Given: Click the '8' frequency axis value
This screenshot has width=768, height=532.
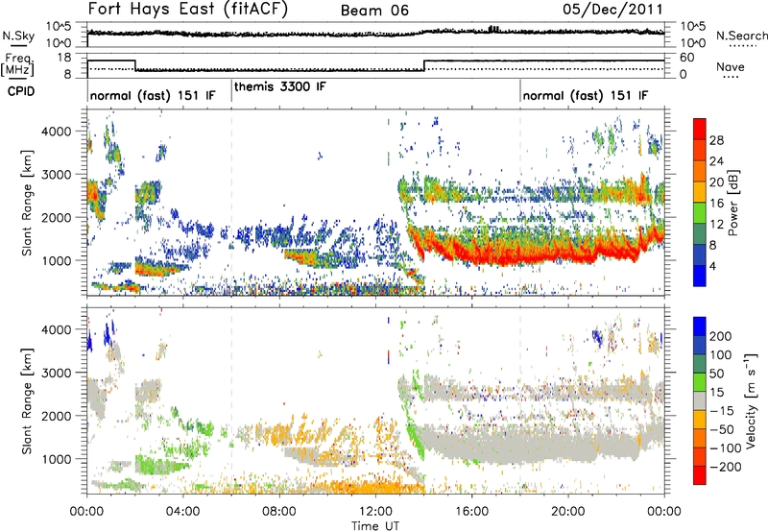Looking at the screenshot, I should pos(67,75).
